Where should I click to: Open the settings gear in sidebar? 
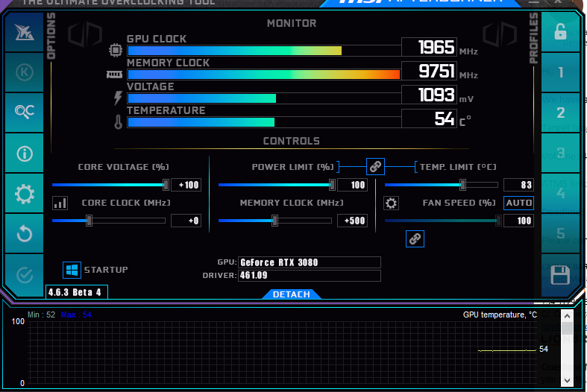tap(25, 194)
